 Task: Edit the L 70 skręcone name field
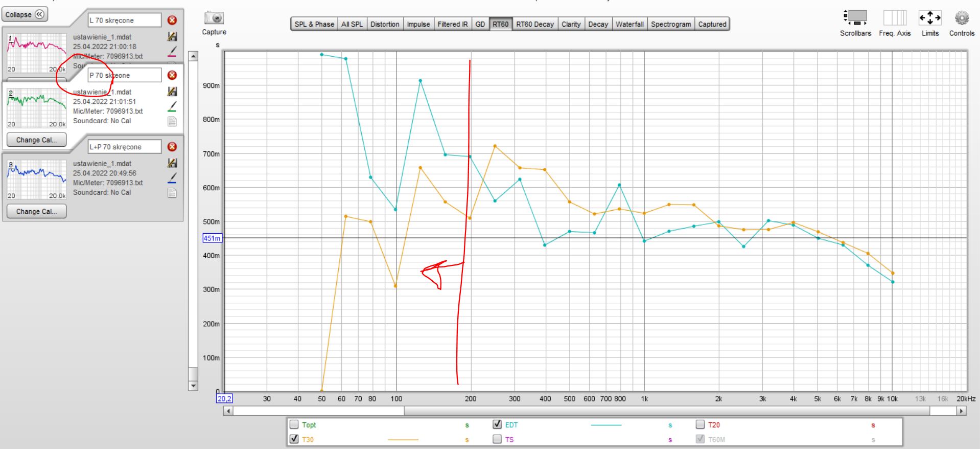[125, 20]
